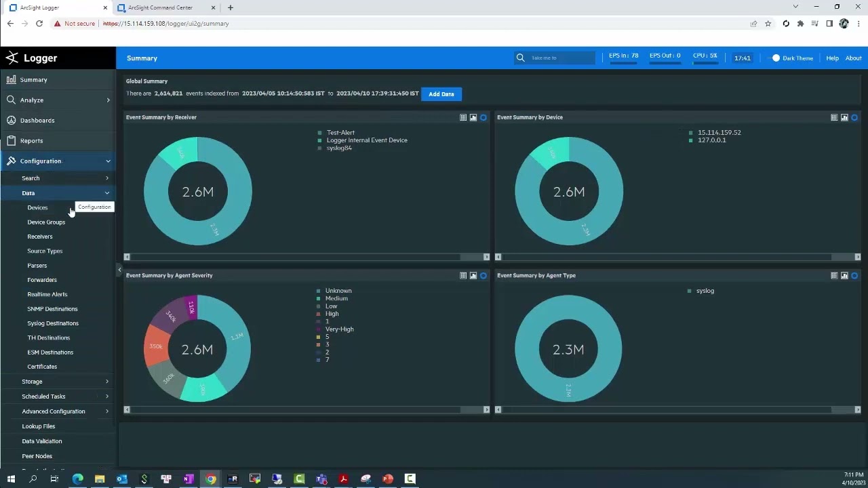Expand the Storage submenu arrow
This screenshot has height=488, width=868.
click(106, 382)
